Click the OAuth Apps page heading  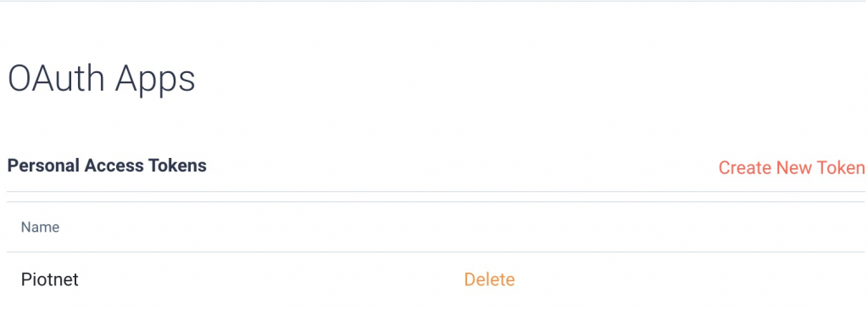(x=102, y=79)
